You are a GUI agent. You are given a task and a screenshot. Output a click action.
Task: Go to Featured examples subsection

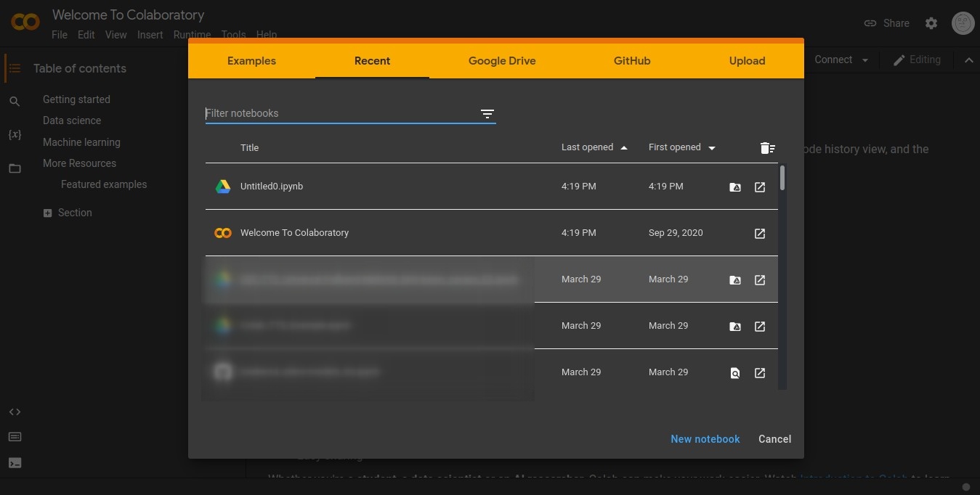[x=104, y=184]
